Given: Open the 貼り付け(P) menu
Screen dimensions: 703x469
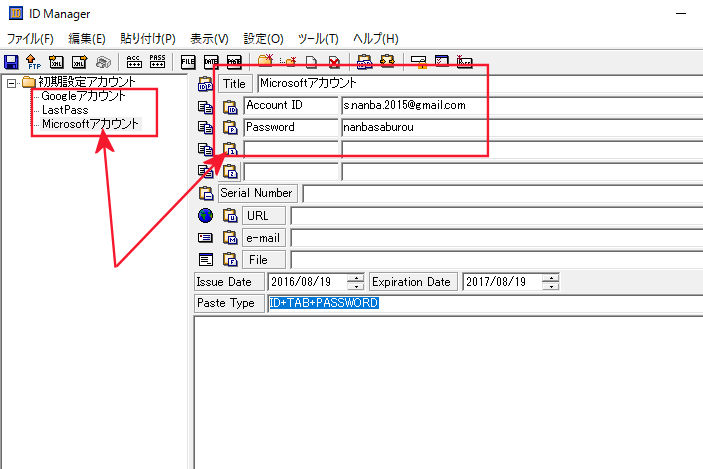Looking at the screenshot, I should [x=148, y=39].
